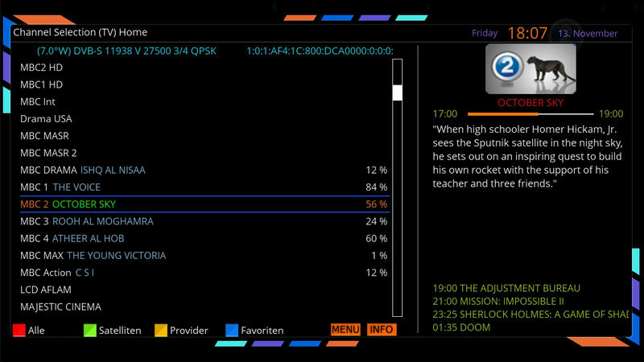Select the MBC 2 channel picon thumbnail

(x=530, y=69)
